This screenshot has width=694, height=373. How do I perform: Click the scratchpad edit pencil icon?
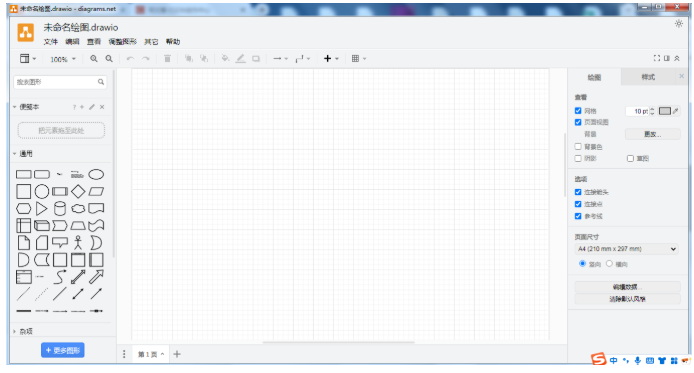tap(92, 107)
